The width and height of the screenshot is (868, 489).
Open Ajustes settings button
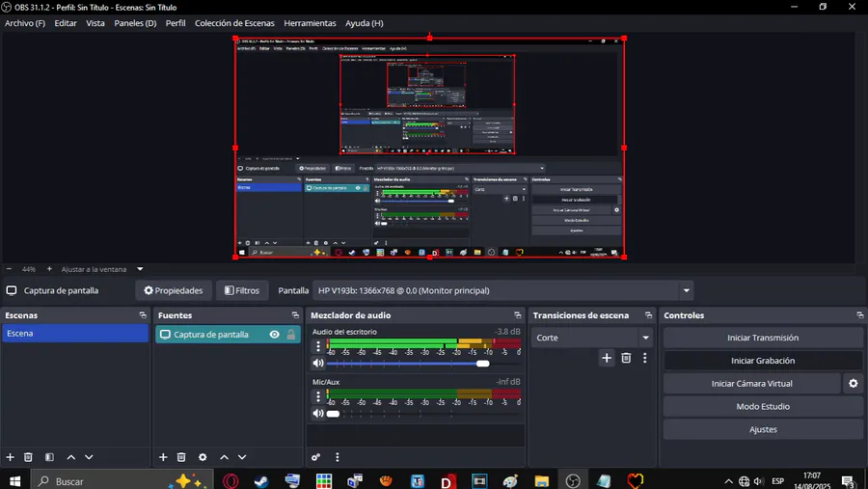tap(763, 429)
